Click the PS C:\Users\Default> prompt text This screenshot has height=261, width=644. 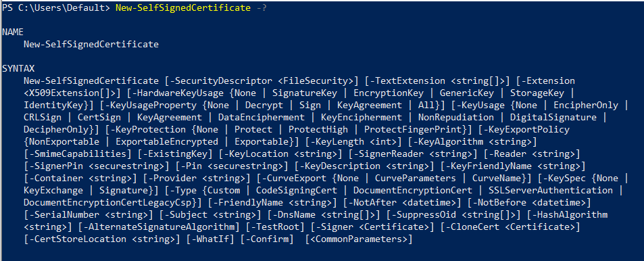tap(57, 8)
